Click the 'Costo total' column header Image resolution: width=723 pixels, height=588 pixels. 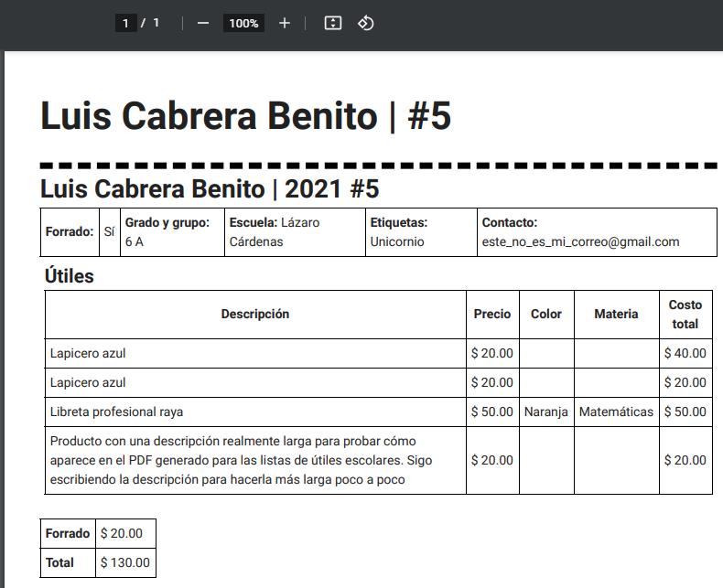coord(685,315)
